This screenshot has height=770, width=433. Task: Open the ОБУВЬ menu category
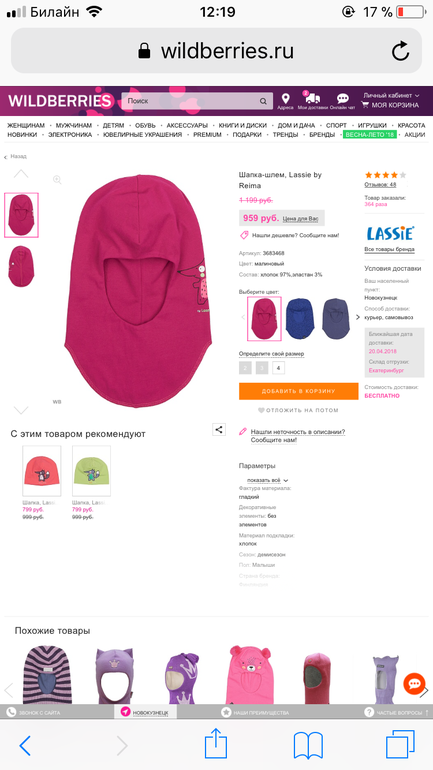tap(145, 125)
